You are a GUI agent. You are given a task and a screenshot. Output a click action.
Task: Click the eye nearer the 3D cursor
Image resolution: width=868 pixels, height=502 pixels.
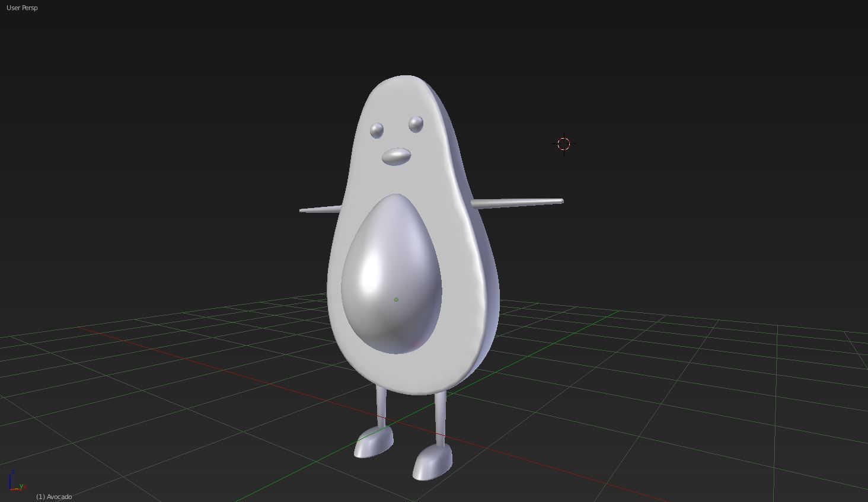coord(416,124)
